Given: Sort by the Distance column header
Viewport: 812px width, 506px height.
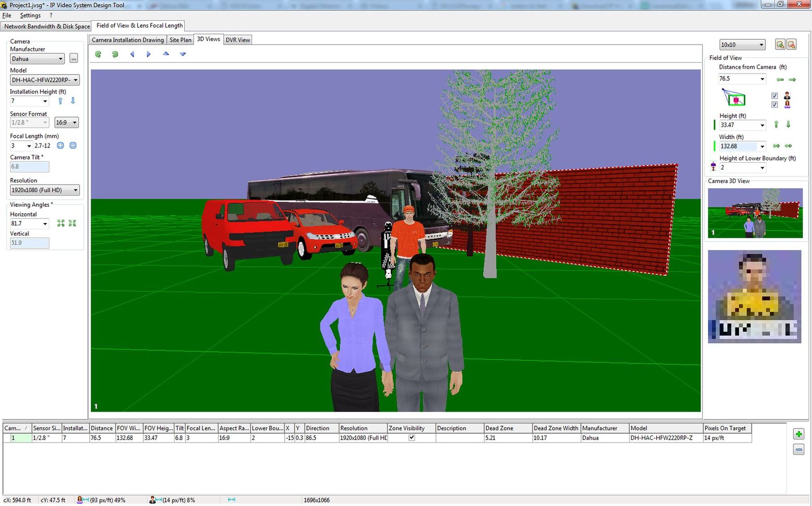Looking at the screenshot, I should 102,428.
